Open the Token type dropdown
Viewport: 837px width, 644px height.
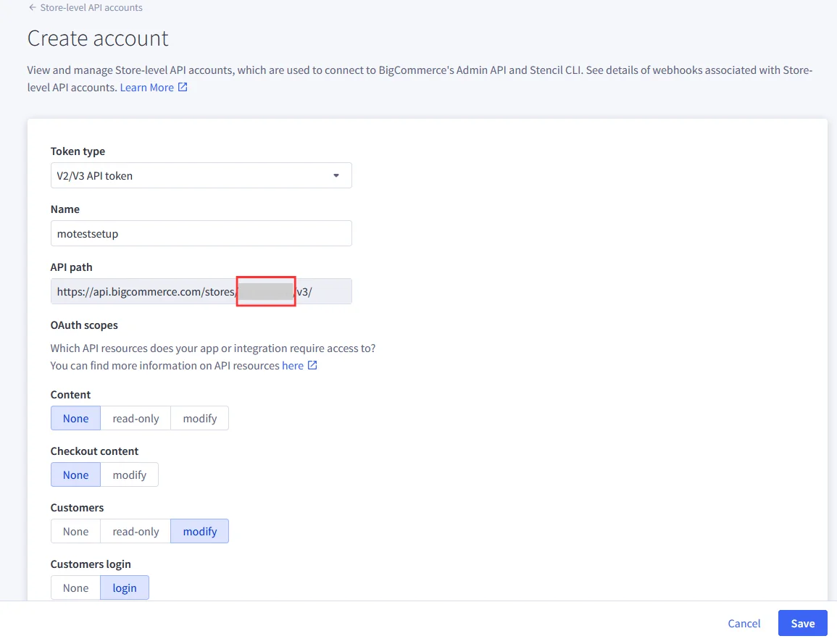(x=201, y=175)
